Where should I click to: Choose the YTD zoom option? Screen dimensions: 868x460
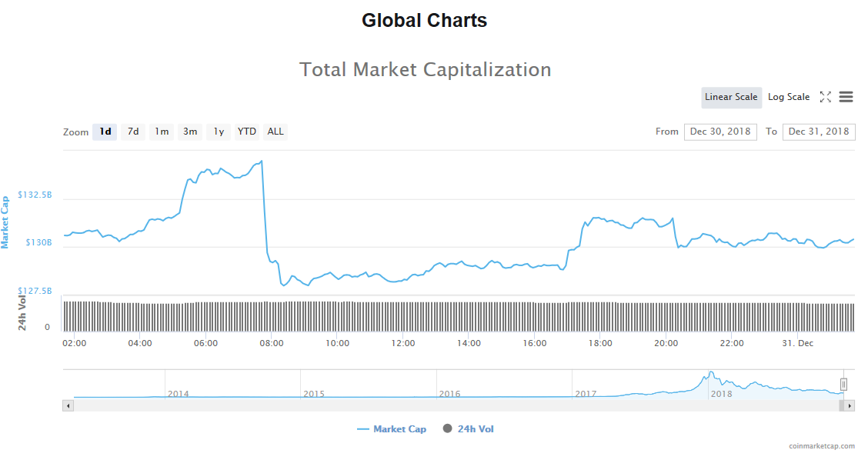[247, 132]
